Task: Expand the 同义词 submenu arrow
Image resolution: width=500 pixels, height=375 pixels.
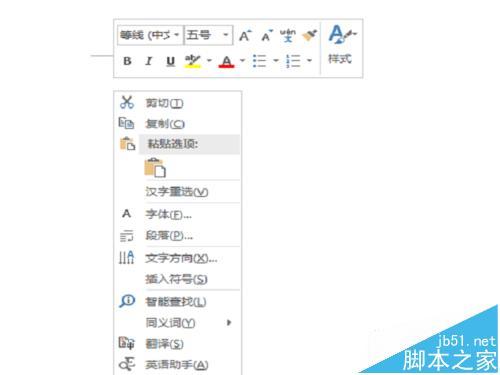Action: point(229,323)
